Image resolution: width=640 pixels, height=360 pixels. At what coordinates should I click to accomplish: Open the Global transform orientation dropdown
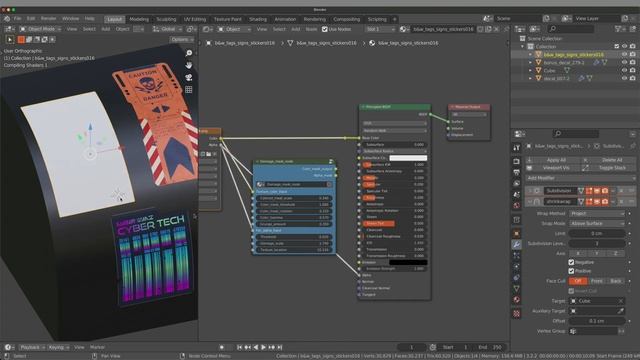167,29
